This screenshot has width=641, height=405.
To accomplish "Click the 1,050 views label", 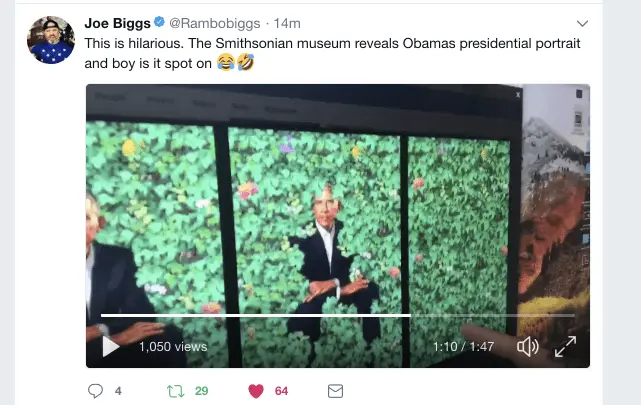I will pos(173,346).
